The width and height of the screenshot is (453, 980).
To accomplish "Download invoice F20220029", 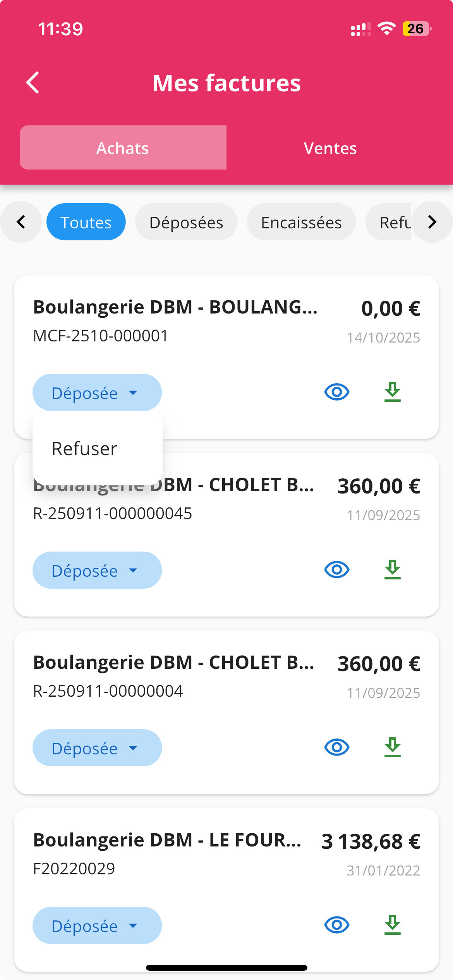I will (x=392, y=925).
